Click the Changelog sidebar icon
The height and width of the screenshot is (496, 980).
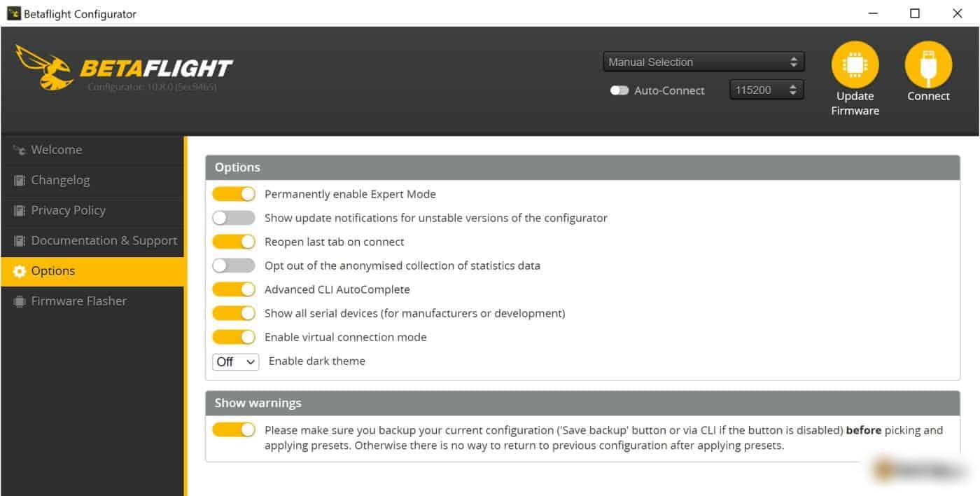coord(20,180)
